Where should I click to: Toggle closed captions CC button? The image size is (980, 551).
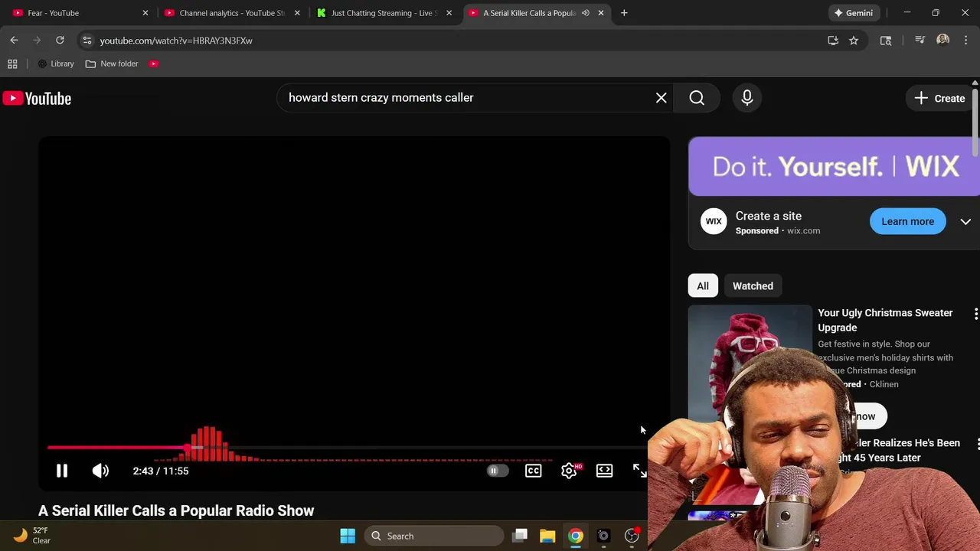tap(533, 471)
